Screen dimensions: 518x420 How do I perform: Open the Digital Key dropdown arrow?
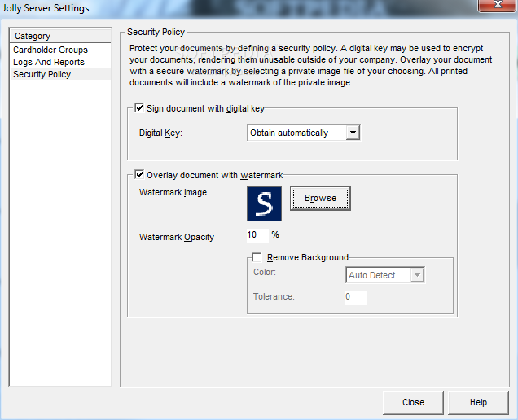click(x=353, y=133)
